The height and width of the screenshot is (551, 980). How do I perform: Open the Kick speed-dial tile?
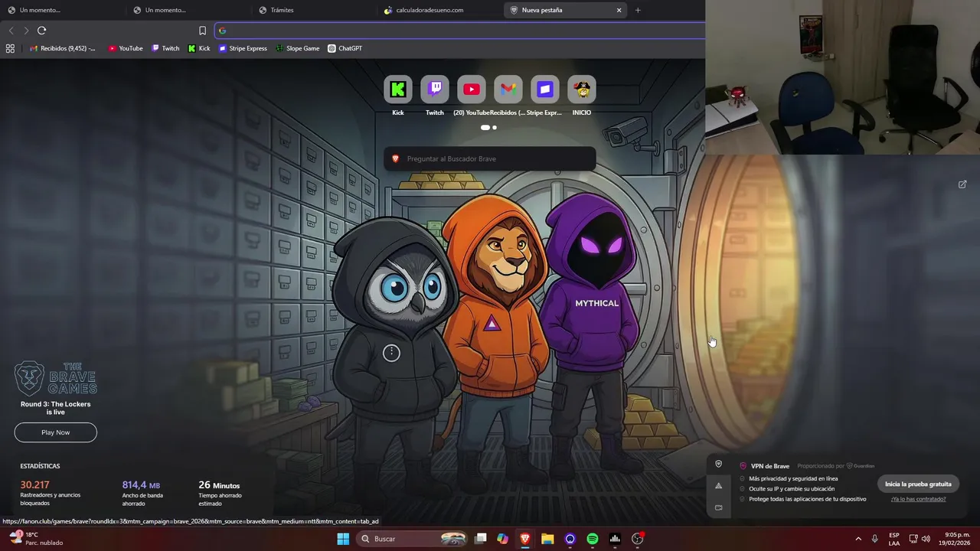click(398, 90)
